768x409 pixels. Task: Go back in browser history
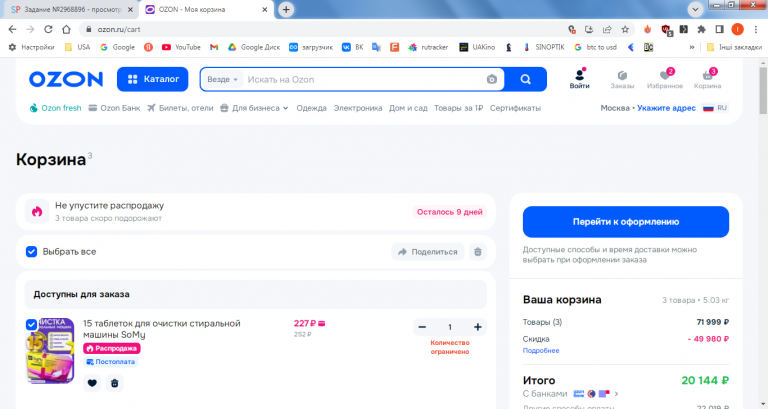[x=12, y=29]
